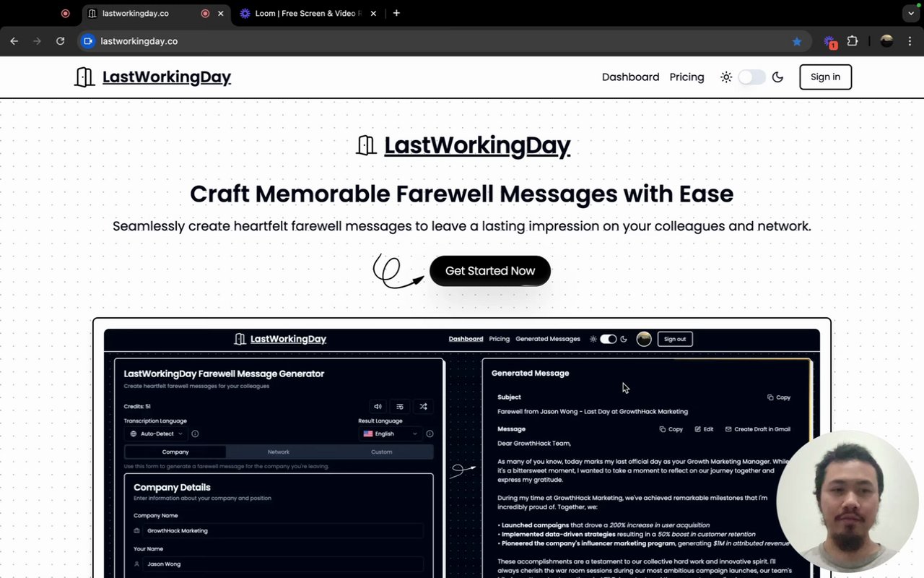Screen dimensions: 924x578
Task: Open the tab search dropdown arrow
Action: [x=911, y=13]
